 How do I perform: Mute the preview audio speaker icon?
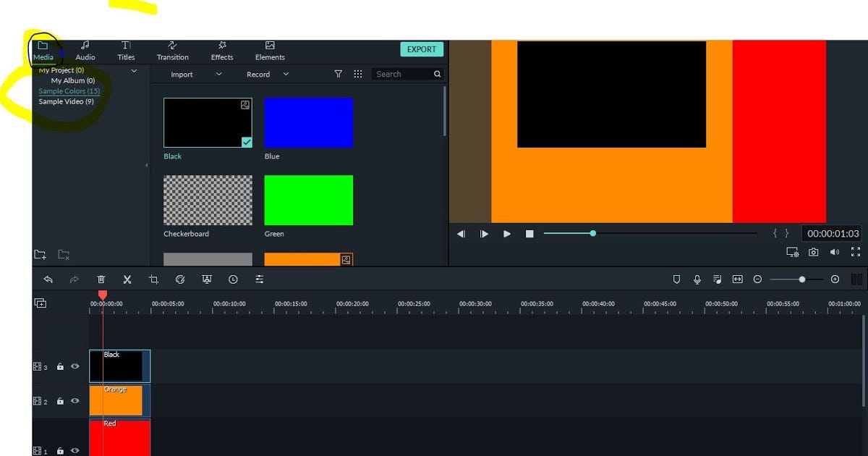coord(835,251)
